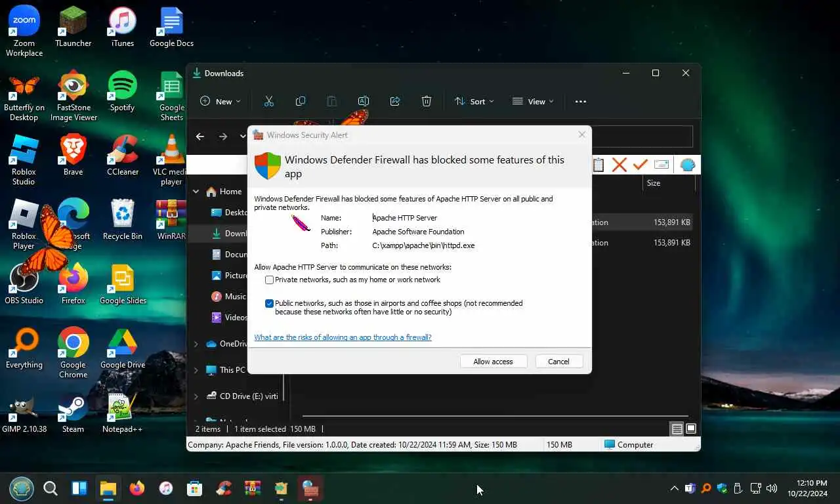Open Brave browser desktop shortcut
This screenshot has height=504, width=840.
click(x=73, y=155)
